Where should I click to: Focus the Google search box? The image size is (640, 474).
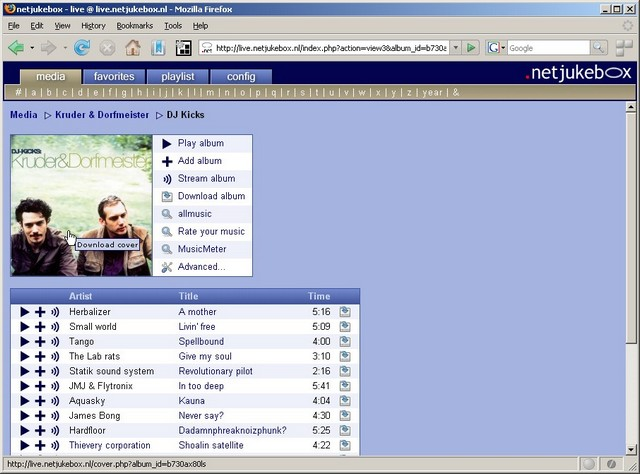[x=548, y=48]
